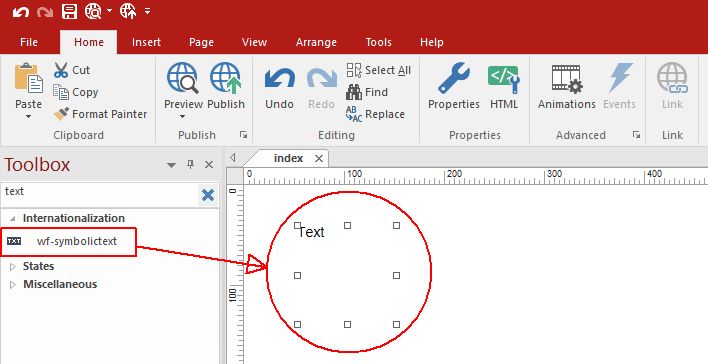Close the index document tab
This screenshot has height=364, width=708.
tap(319, 159)
